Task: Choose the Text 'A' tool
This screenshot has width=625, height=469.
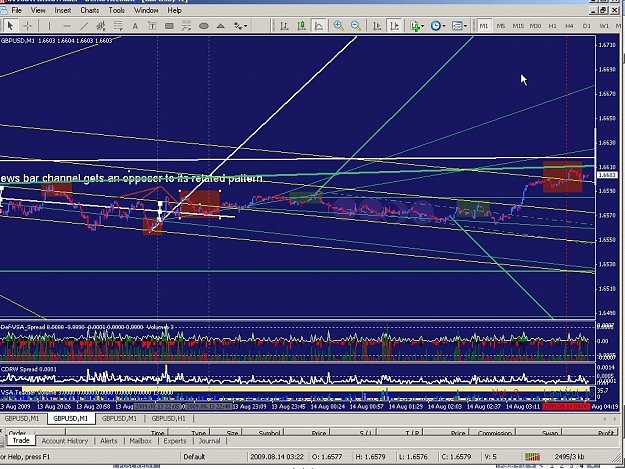Action: click(135, 26)
